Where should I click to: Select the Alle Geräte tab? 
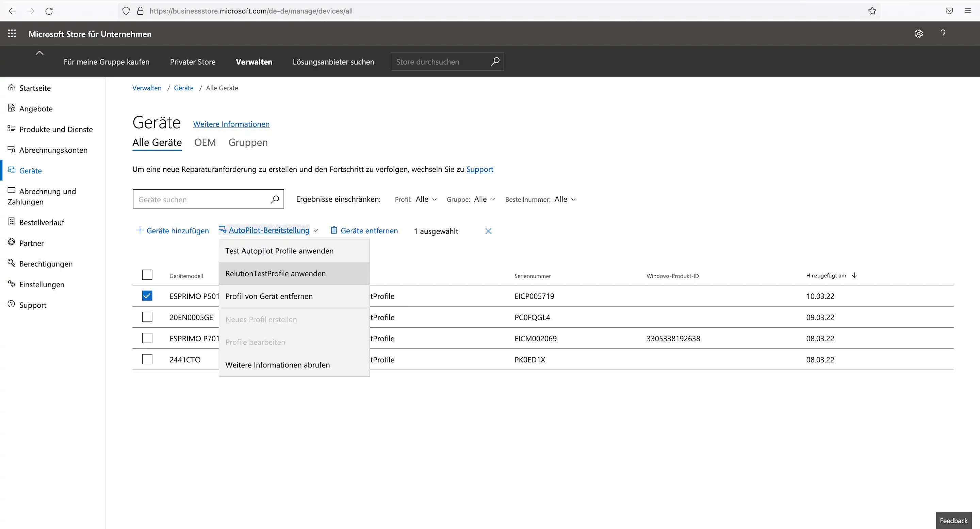(x=157, y=142)
